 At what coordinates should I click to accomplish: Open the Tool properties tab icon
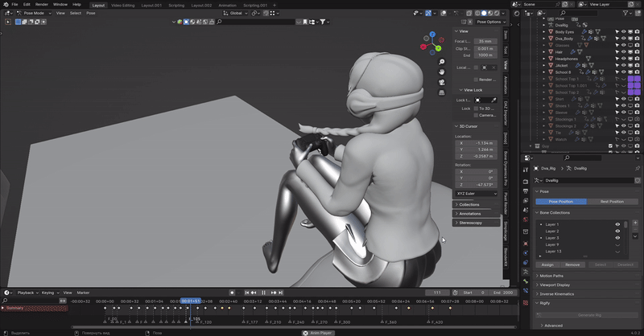point(526,170)
